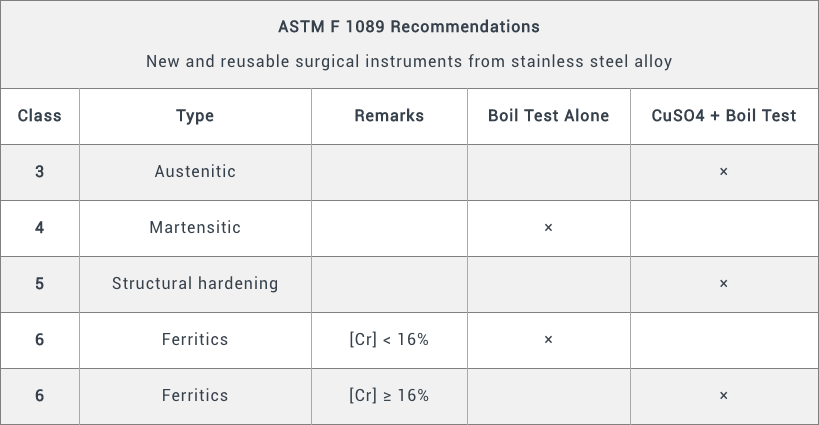Image resolution: width=819 pixels, height=425 pixels.
Task: Click the CuSO4 + Boil Test header
Action: point(724,116)
